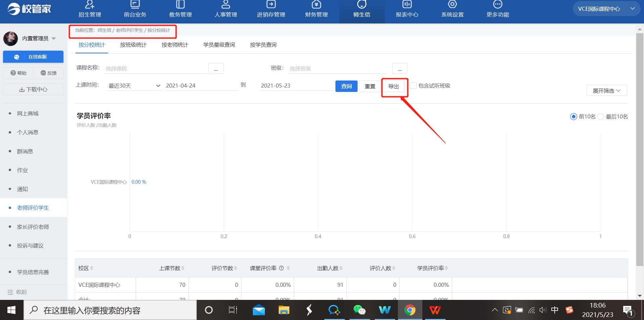Open Windows Start menu
The height and width of the screenshot is (320, 644).
(11, 310)
